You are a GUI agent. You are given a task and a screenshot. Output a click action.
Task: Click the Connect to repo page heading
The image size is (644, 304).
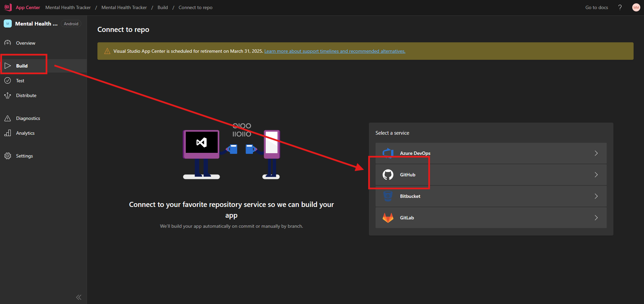coord(123,30)
